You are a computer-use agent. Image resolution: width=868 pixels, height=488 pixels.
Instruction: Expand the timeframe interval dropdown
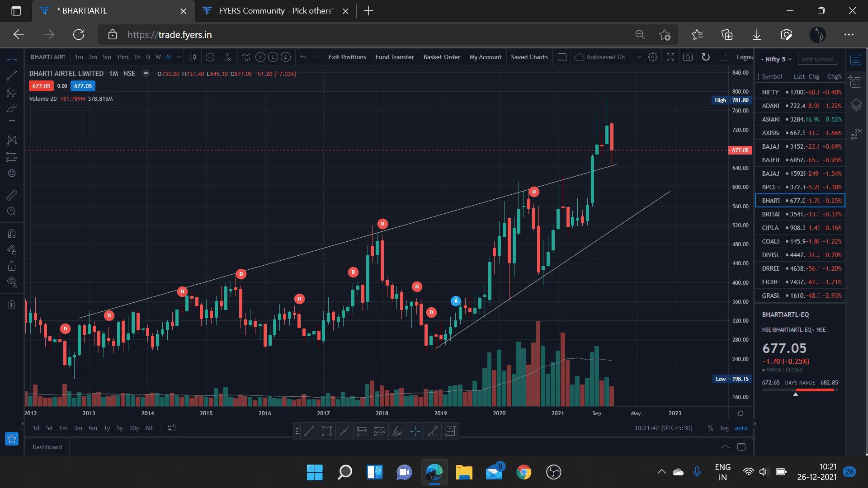coord(179,57)
